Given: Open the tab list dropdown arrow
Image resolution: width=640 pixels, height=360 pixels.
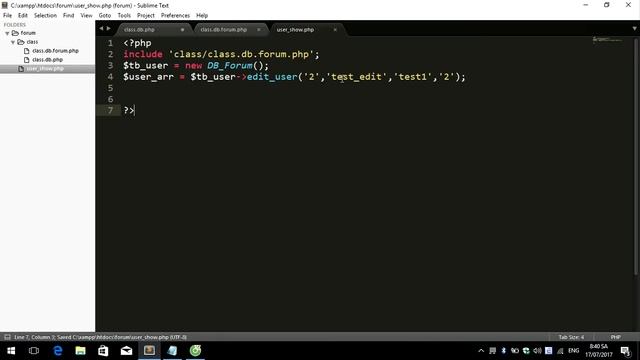Looking at the screenshot, I should click(x=634, y=29).
